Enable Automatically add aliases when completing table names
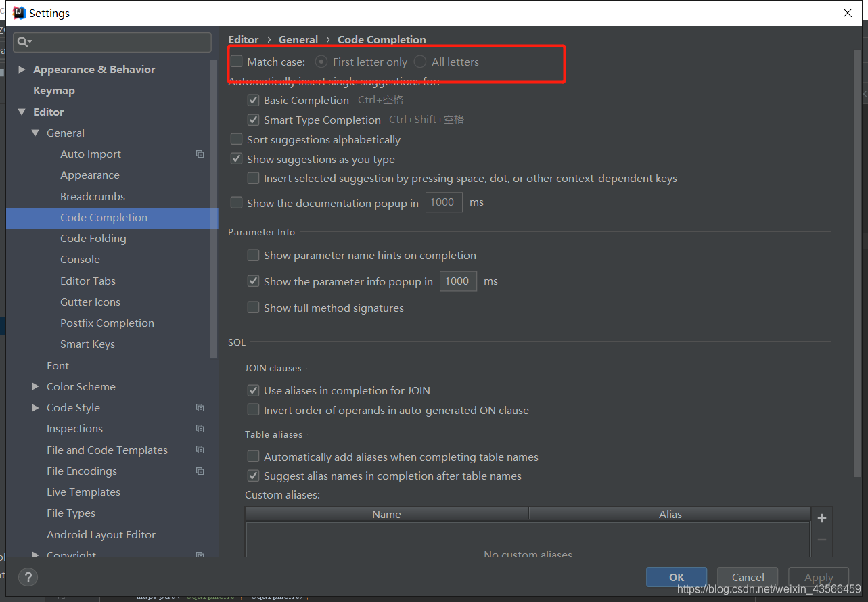Viewport: 868px width, 602px height. click(x=253, y=457)
